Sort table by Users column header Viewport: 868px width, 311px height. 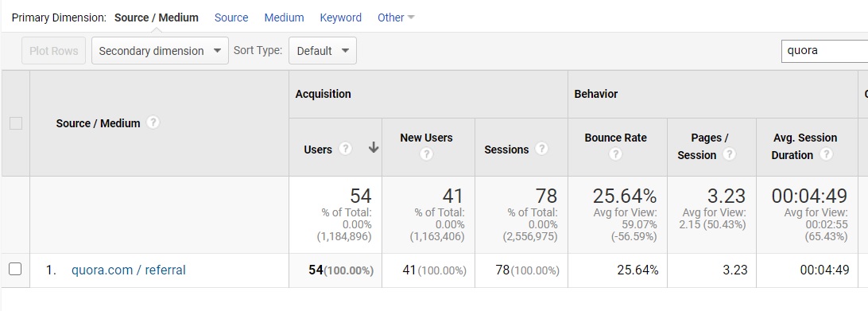pyautogui.click(x=318, y=150)
